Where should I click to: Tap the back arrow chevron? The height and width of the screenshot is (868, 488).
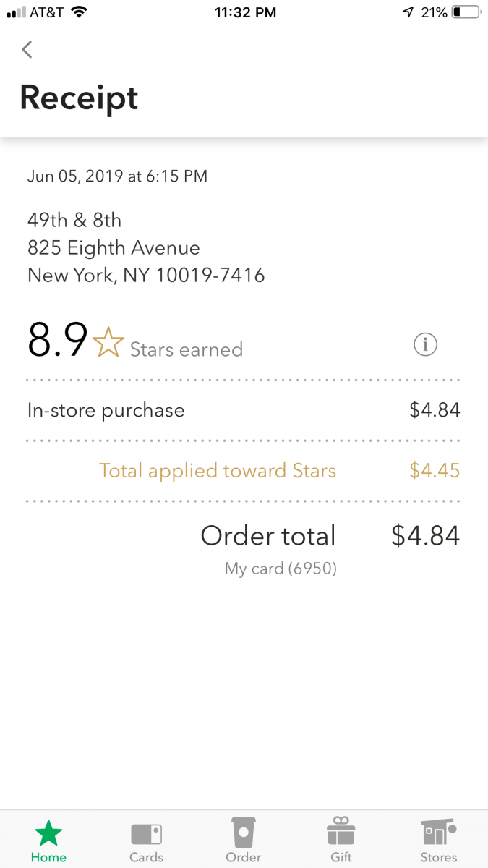pyautogui.click(x=27, y=49)
